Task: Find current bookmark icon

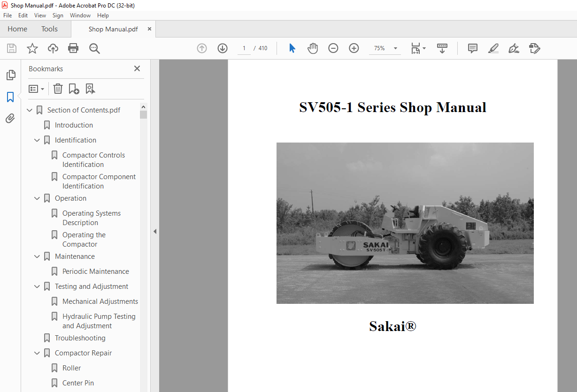Action: pyautogui.click(x=90, y=89)
